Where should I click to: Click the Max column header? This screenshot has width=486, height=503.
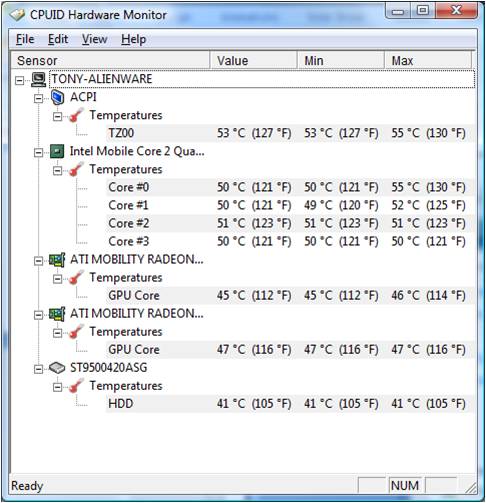point(428,60)
